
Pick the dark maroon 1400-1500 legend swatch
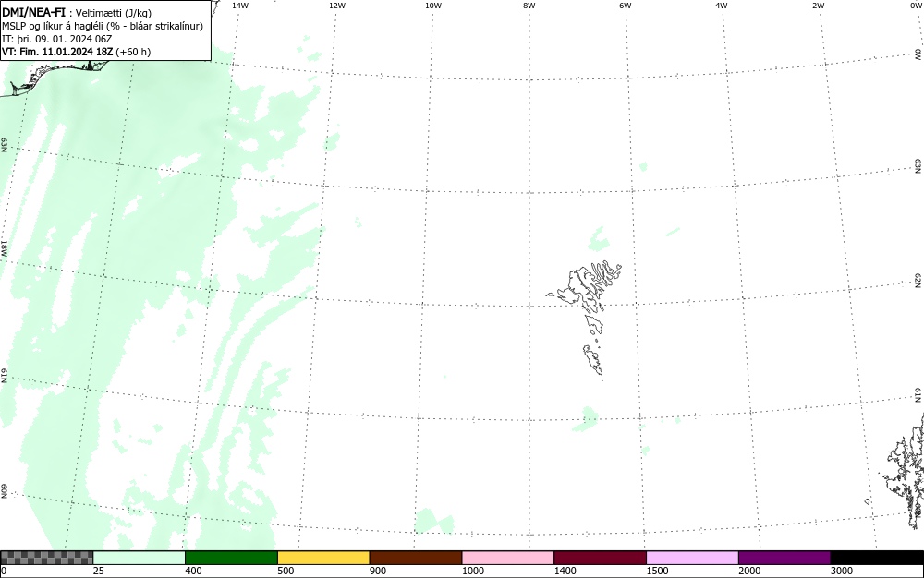(x=600, y=558)
